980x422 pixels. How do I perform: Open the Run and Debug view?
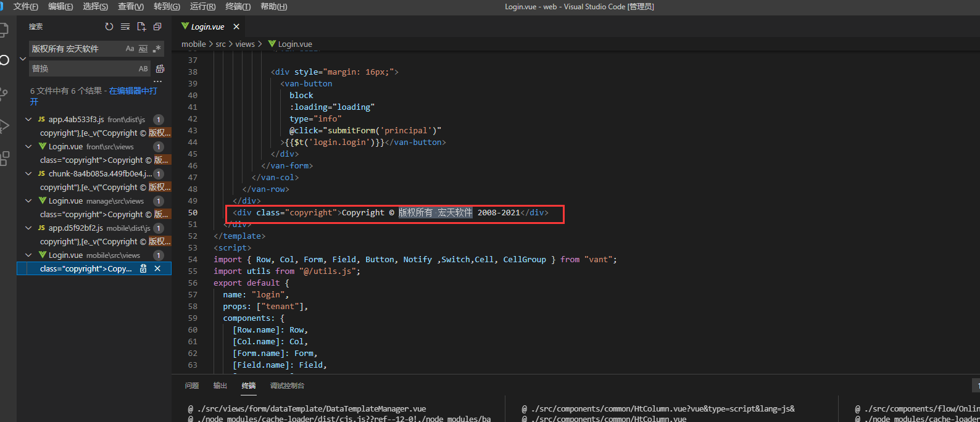[x=4, y=126]
